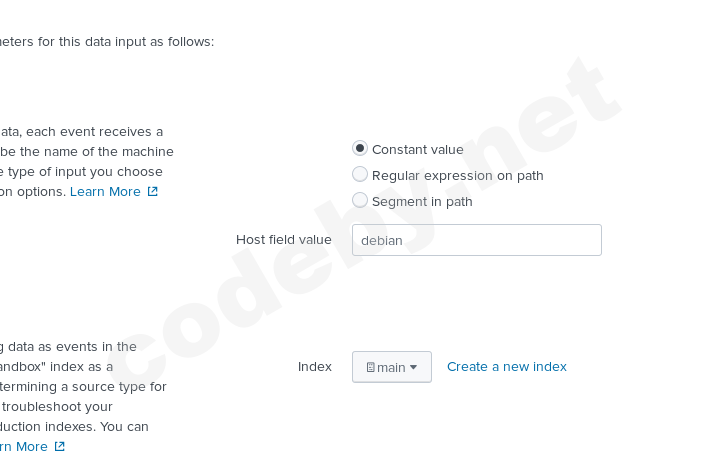Click the Host field value input box
This screenshot has height=466, width=722.
[x=476, y=240]
